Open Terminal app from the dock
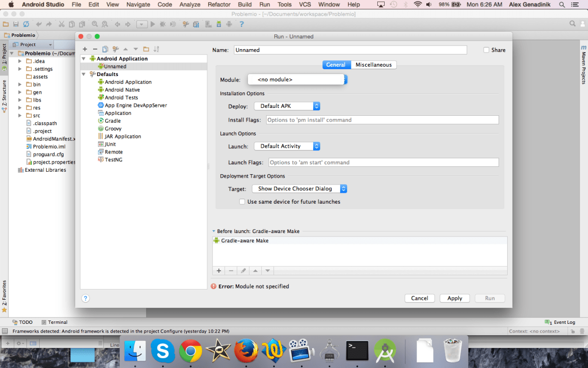This screenshot has height=368, width=588. (x=357, y=351)
